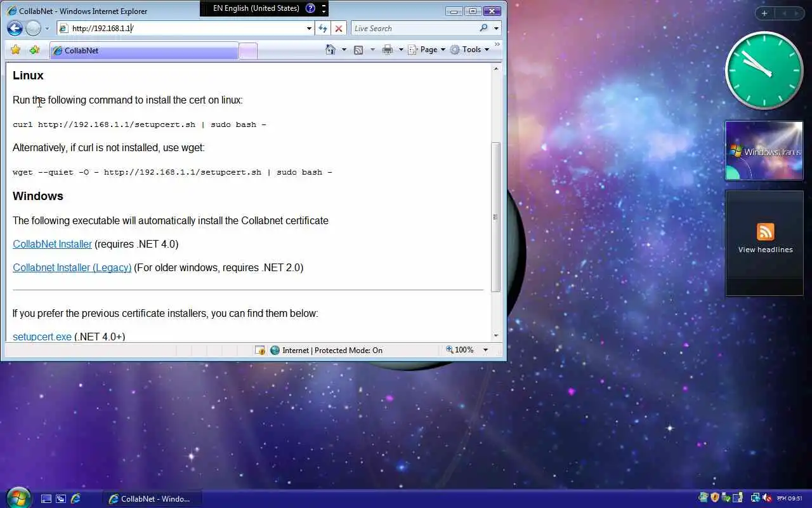Stop page loading with the red X
Image resolution: width=812 pixels, height=508 pixels.
[x=339, y=29]
